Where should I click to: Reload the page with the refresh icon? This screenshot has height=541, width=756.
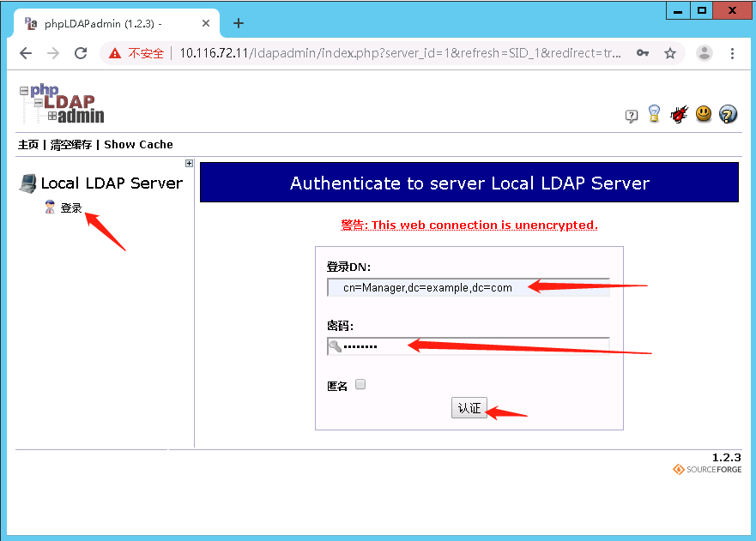point(81,53)
